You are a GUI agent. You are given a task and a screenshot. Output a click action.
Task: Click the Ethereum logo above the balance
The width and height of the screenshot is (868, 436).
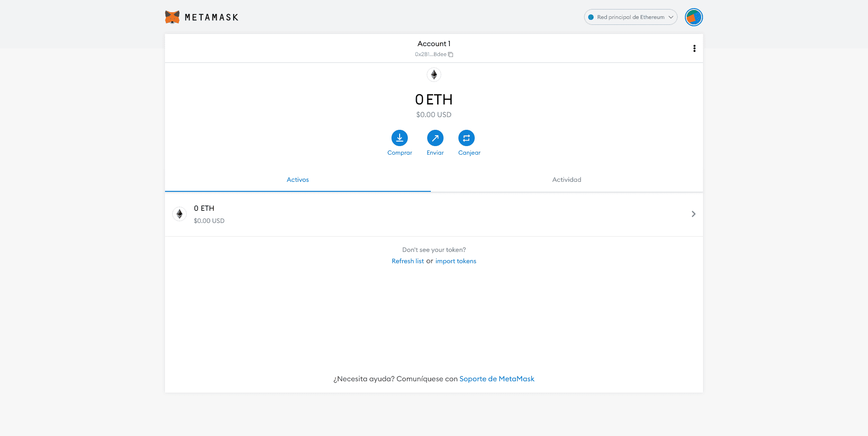click(434, 75)
